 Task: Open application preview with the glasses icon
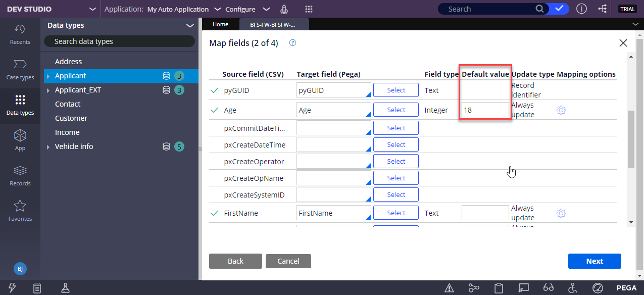click(549, 287)
